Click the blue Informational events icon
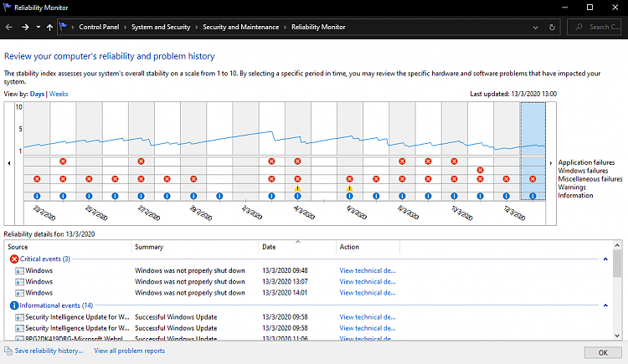The height and width of the screenshot is (364, 628). coord(14,305)
